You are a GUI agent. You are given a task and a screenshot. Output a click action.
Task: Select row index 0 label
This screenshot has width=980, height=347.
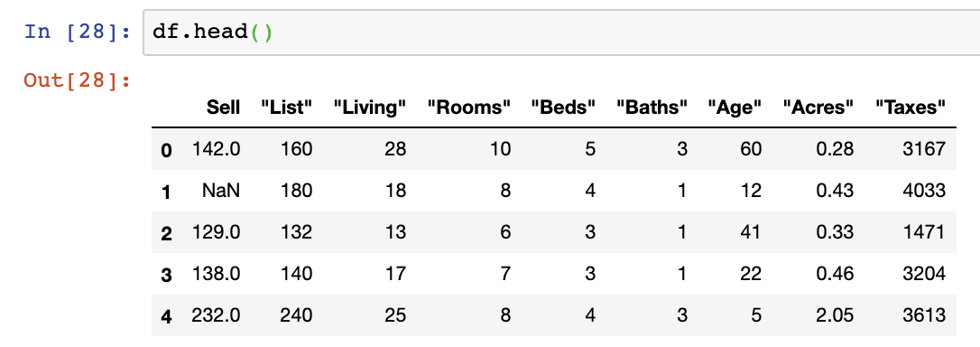click(166, 150)
